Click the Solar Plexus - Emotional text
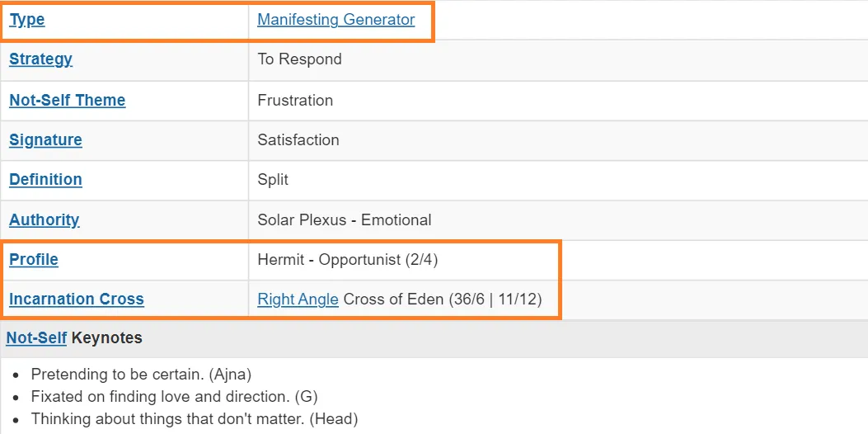Viewport: 868px width, 434px height. point(345,220)
